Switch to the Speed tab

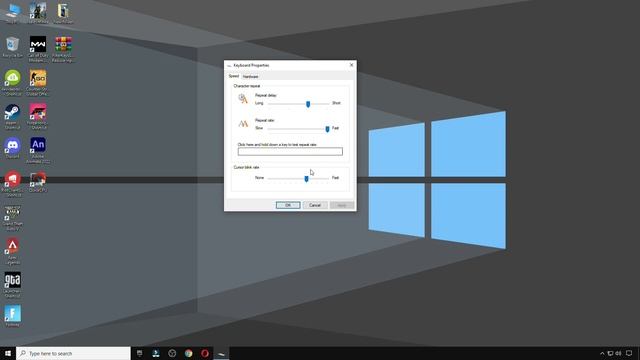[x=233, y=76]
